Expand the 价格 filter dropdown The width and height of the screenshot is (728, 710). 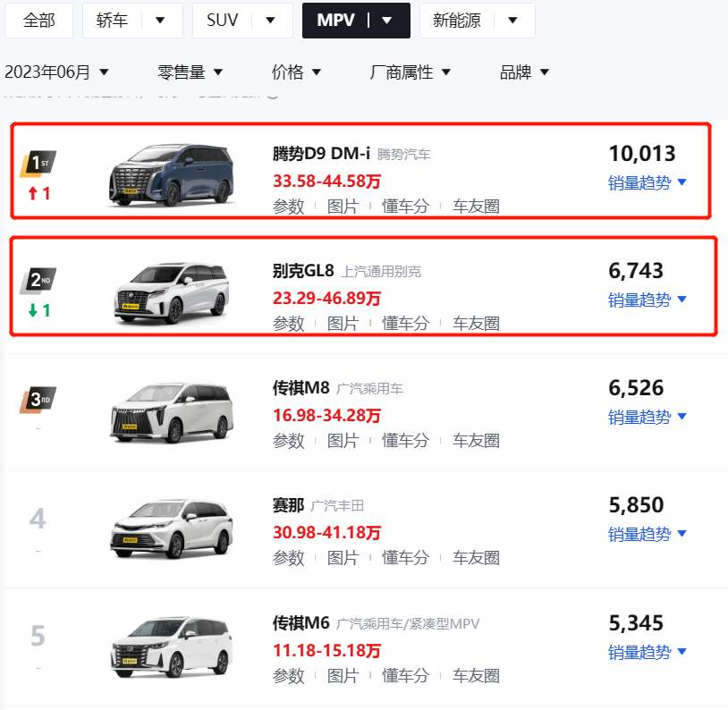296,72
